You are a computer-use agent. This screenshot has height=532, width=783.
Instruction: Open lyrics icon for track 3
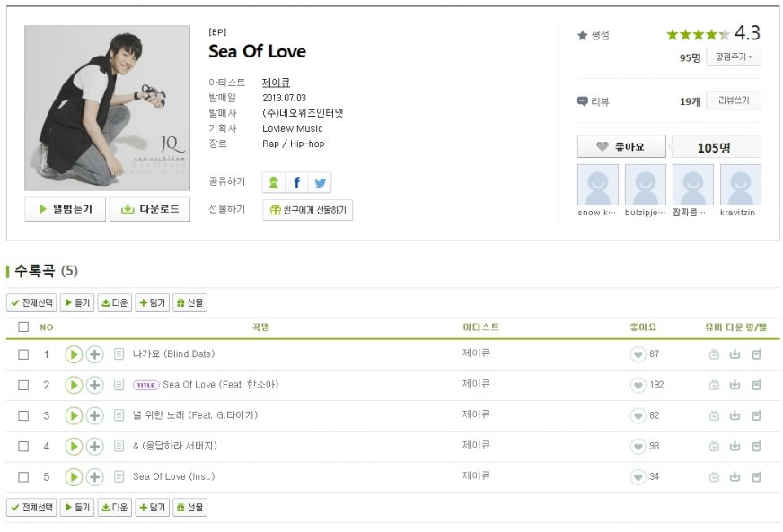[x=119, y=415]
